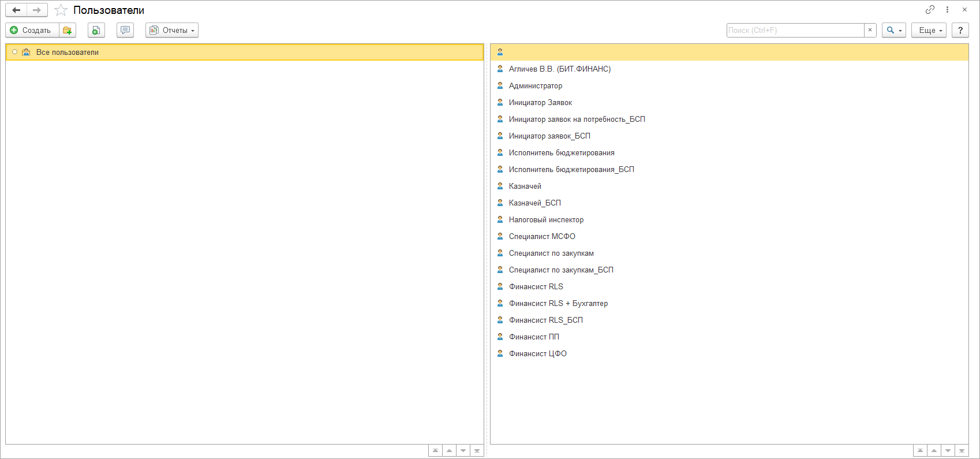Screen dimensions: 980x459
Task: Go back with the left arrow button
Action: pyautogui.click(x=16, y=10)
